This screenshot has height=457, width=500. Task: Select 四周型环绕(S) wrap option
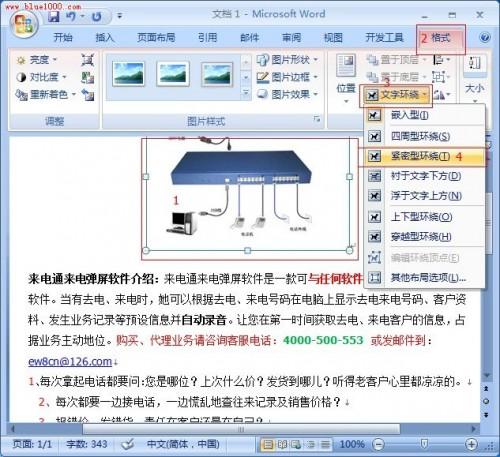click(x=424, y=136)
